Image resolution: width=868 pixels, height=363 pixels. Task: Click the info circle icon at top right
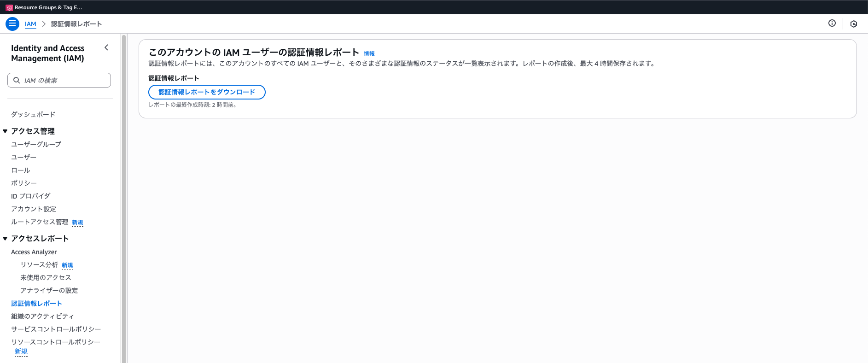pyautogui.click(x=832, y=23)
